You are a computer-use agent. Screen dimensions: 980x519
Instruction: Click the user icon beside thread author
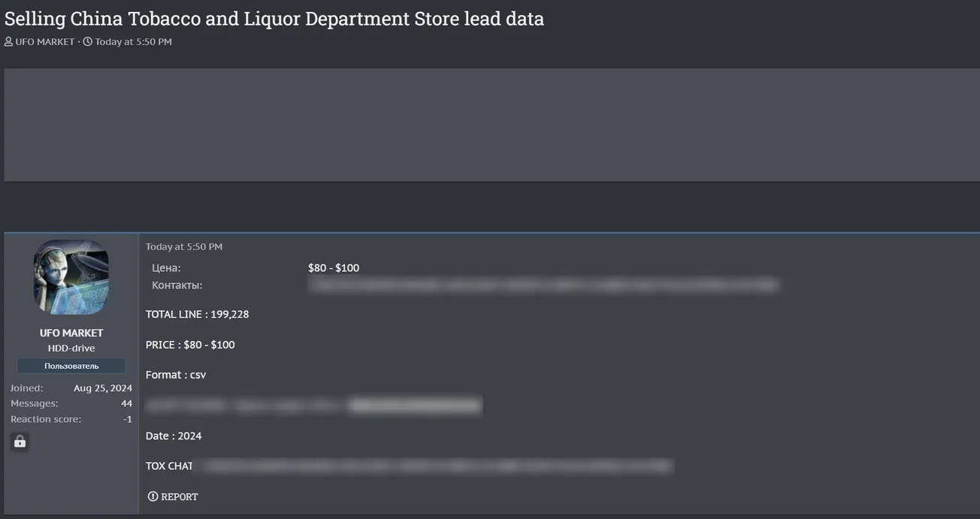point(9,42)
